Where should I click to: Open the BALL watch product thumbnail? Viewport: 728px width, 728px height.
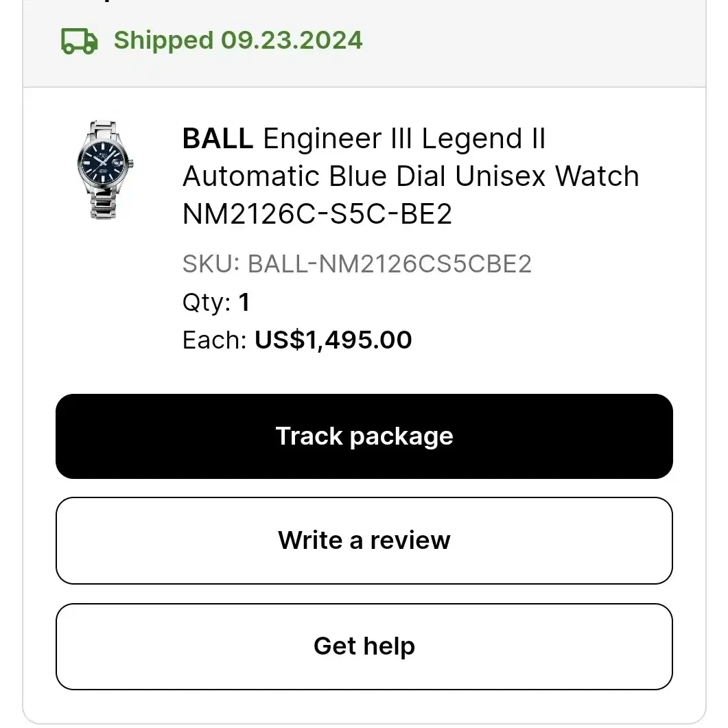point(105,169)
